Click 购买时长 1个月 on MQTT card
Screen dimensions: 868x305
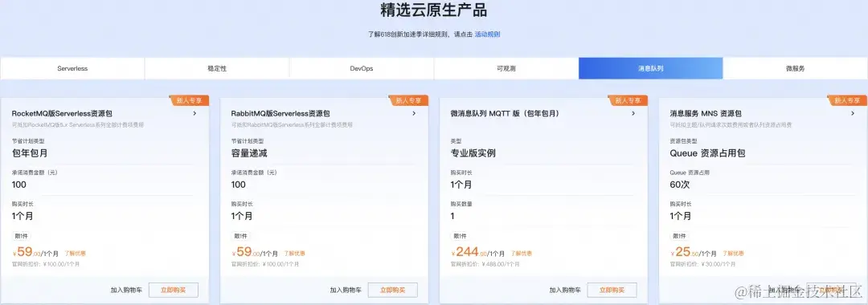pyautogui.click(x=461, y=185)
